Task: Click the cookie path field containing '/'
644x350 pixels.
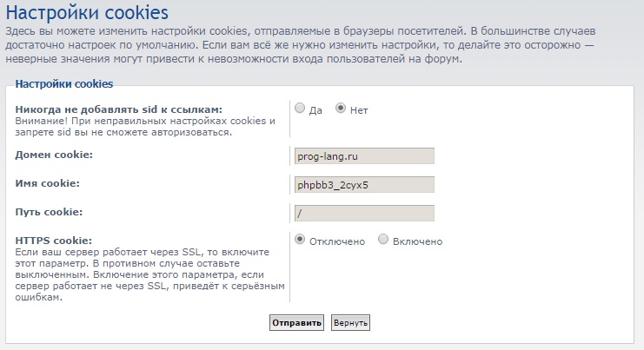Action: tap(364, 214)
